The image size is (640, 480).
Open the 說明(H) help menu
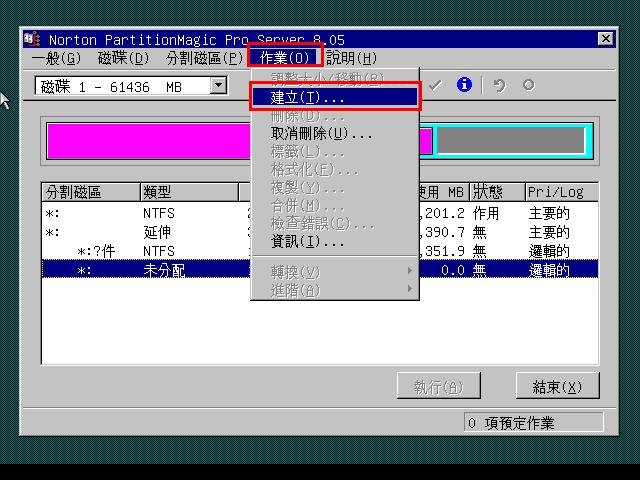coord(352,58)
